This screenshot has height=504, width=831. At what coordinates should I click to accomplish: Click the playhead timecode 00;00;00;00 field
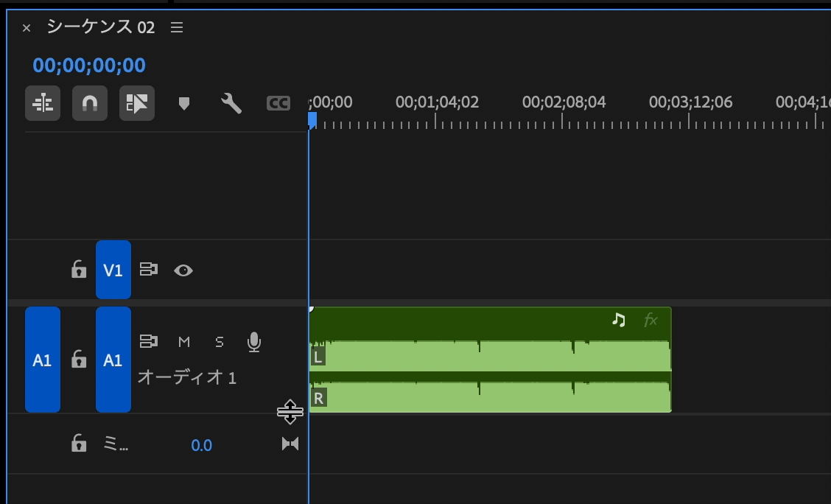[x=89, y=65]
